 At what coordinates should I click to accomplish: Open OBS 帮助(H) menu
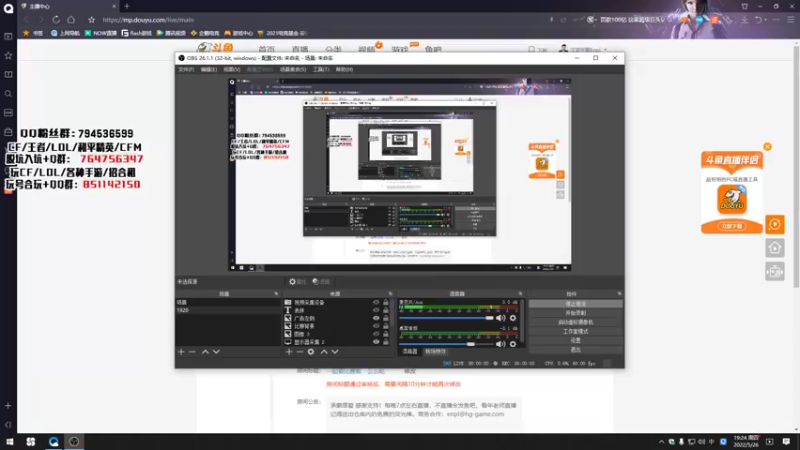344,69
